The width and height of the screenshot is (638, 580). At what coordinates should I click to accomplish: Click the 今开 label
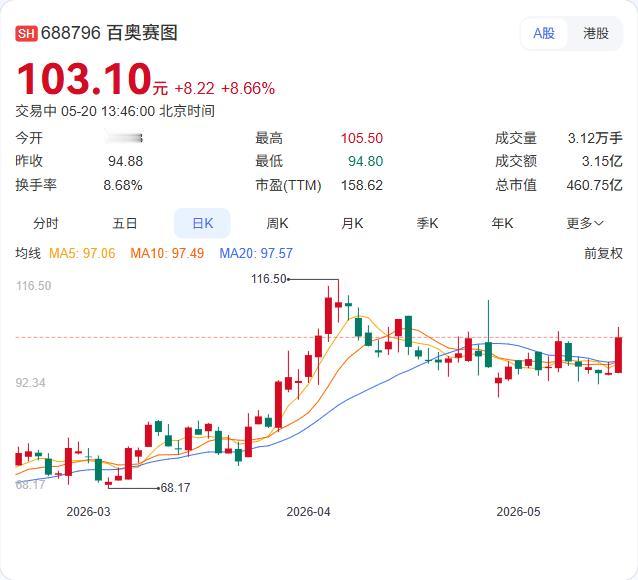click(x=29, y=138)
